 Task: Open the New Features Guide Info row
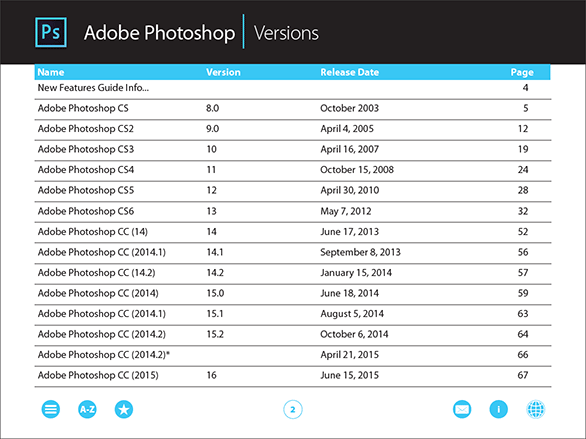[x=293, y=88]
